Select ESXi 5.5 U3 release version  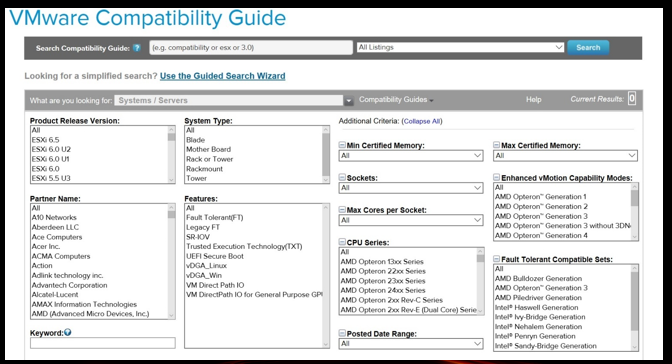[x=51, y=178]
